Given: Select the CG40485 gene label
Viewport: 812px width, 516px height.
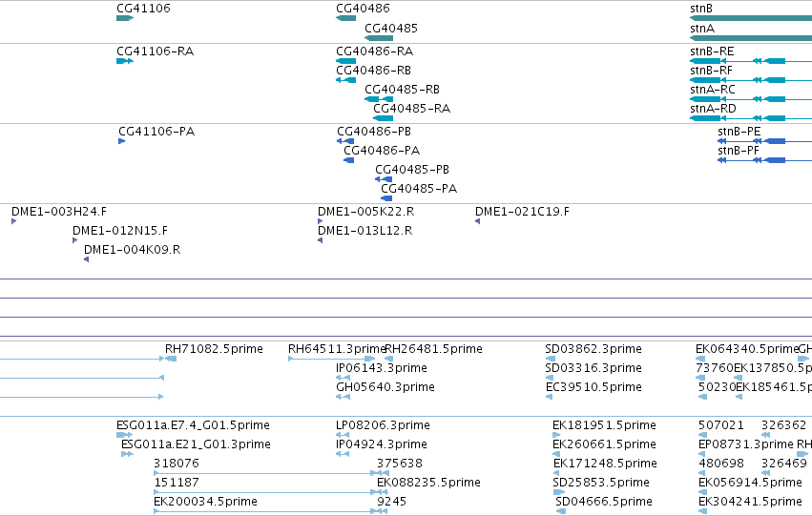Looking at the screenshot, I should click(391, 29).
